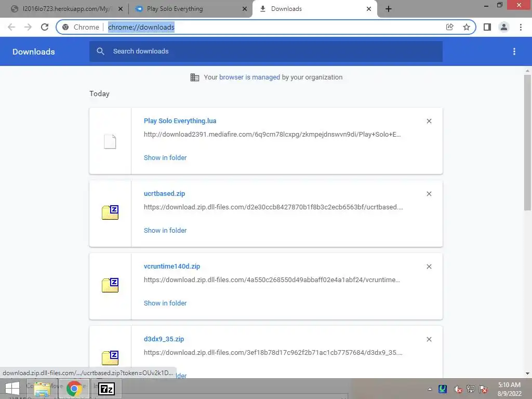Click the Downloads page title
532x399 pixels.
[x=34, y=51]
